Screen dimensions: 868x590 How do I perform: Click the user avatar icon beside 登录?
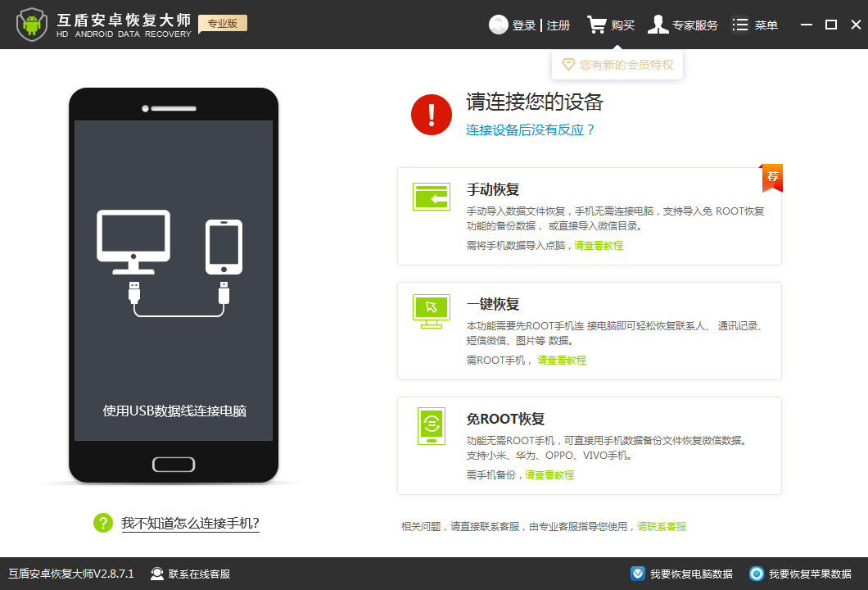coord(498,25)
